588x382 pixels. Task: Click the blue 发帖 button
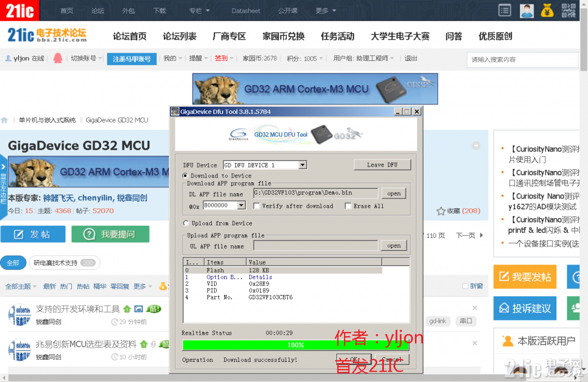point(33,235)
